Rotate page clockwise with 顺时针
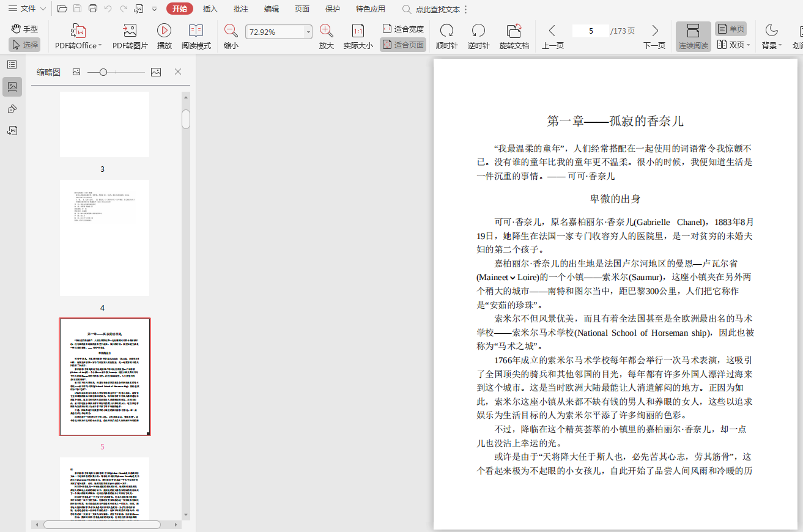This screenshot has height=532, width=803. click(446, 31)
